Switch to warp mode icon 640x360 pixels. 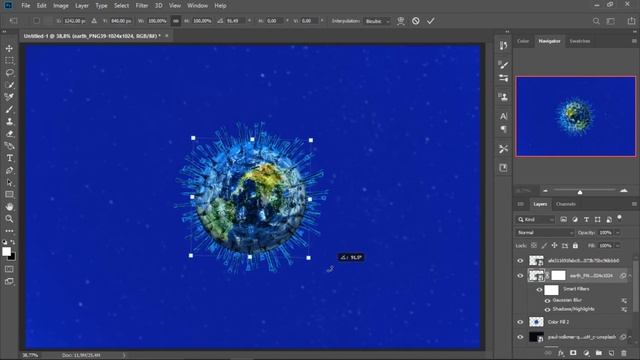[x=401, y=21]
